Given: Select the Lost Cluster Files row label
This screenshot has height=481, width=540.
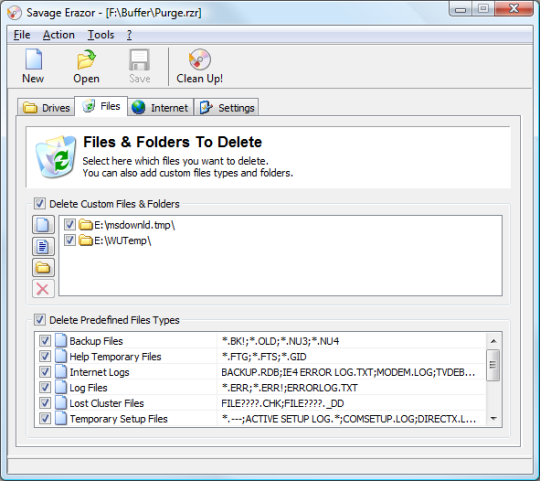Looking at the screenshot, I should (107, 403).
